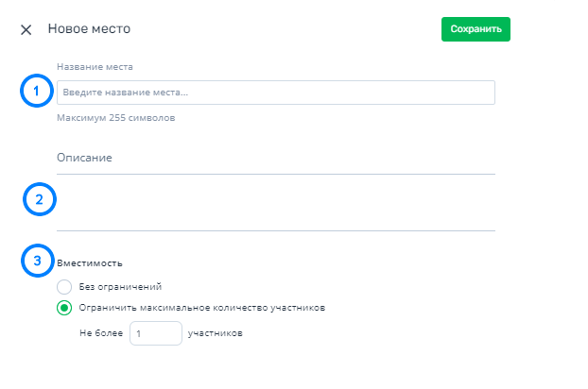Screen dimensions: 588x389
Task: Click the bottom border line of the description area
Action: click(x=276, y=230)
